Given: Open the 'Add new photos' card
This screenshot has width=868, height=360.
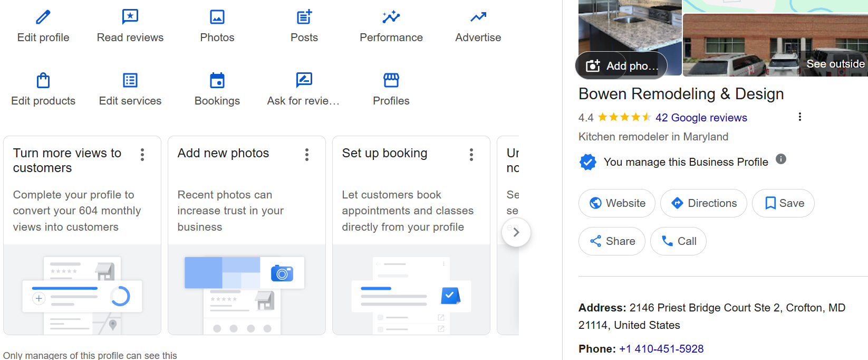Looking at the screenshot, I should pyautogui.click(x=247, y=235).
